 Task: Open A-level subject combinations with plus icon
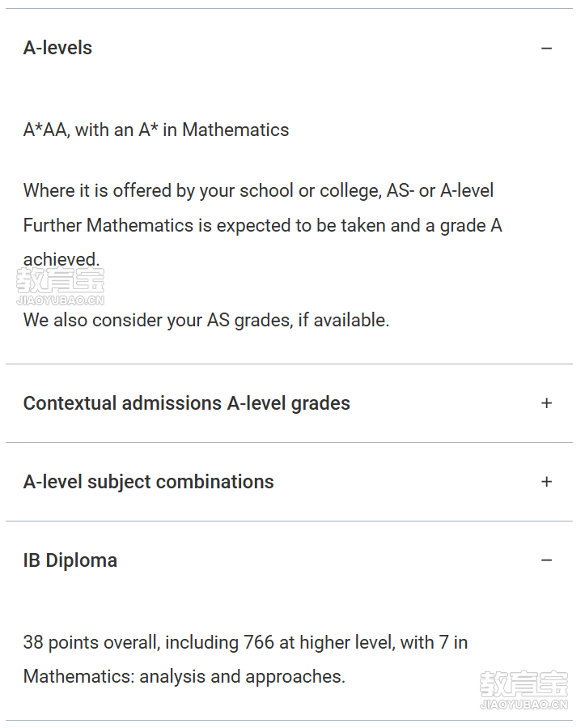(546, 482)
